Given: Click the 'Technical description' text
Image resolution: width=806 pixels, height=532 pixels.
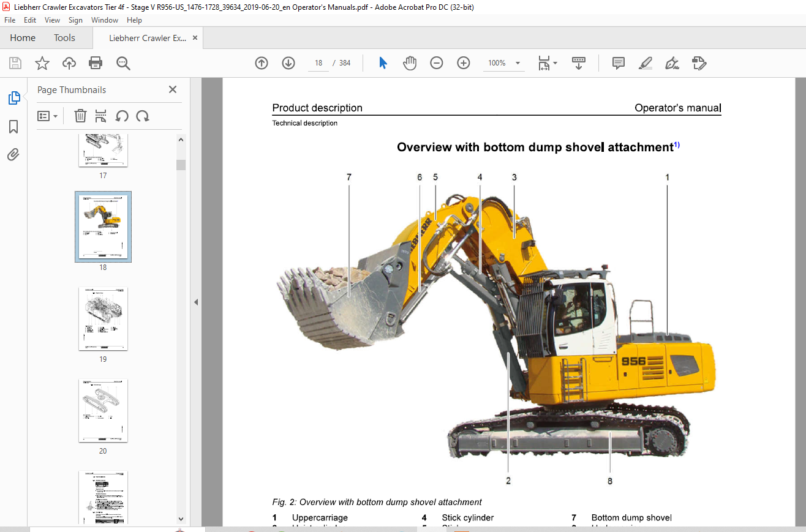Looking at the screenshot, I should pyautogui.click(x=305, y=123).
